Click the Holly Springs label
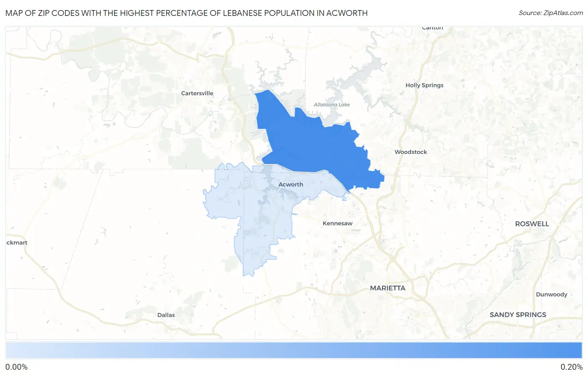 point(424,85)
